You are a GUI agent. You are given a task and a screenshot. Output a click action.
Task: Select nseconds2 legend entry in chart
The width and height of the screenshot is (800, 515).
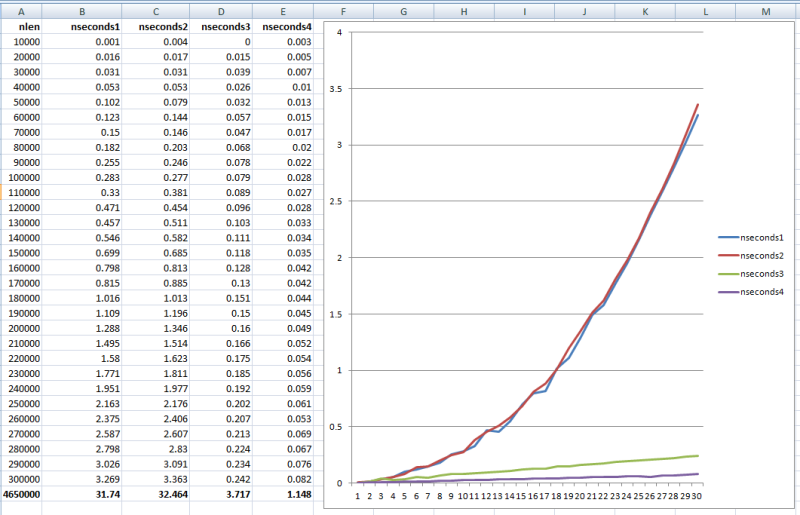click(x=751, y=256)
